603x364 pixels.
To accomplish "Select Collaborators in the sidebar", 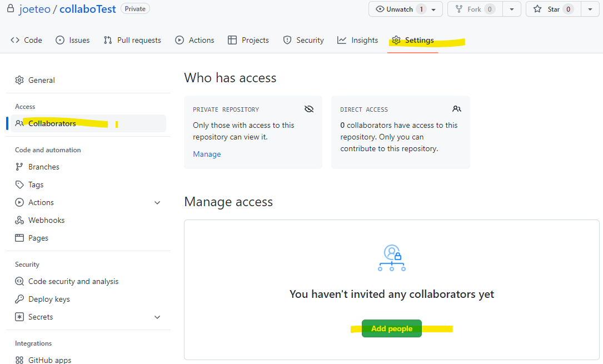I will point(88,123).
